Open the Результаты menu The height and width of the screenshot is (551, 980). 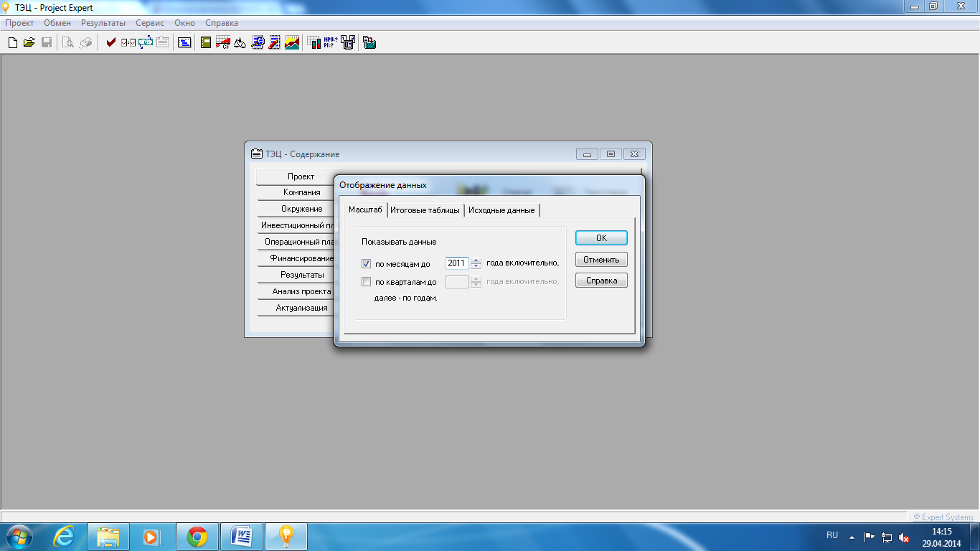103,23
